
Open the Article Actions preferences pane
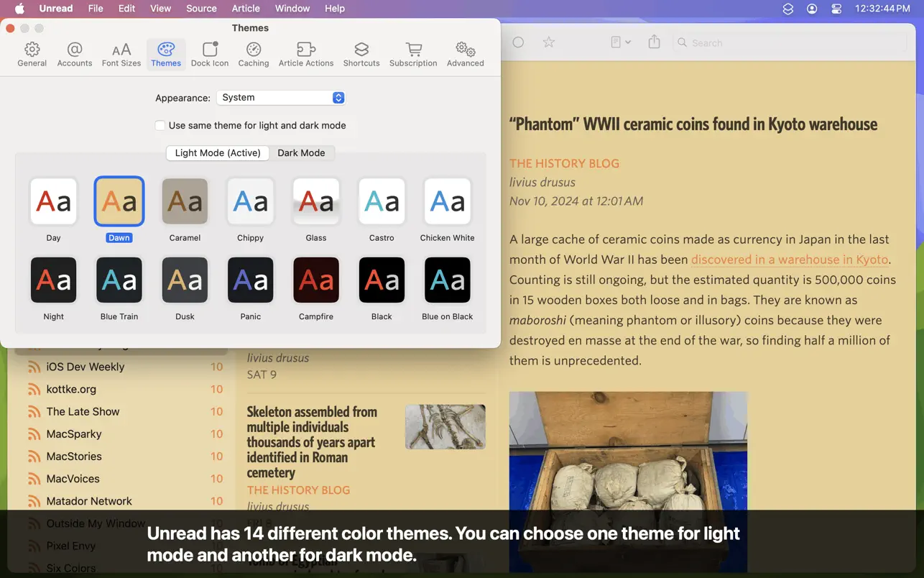pos(306,55)
